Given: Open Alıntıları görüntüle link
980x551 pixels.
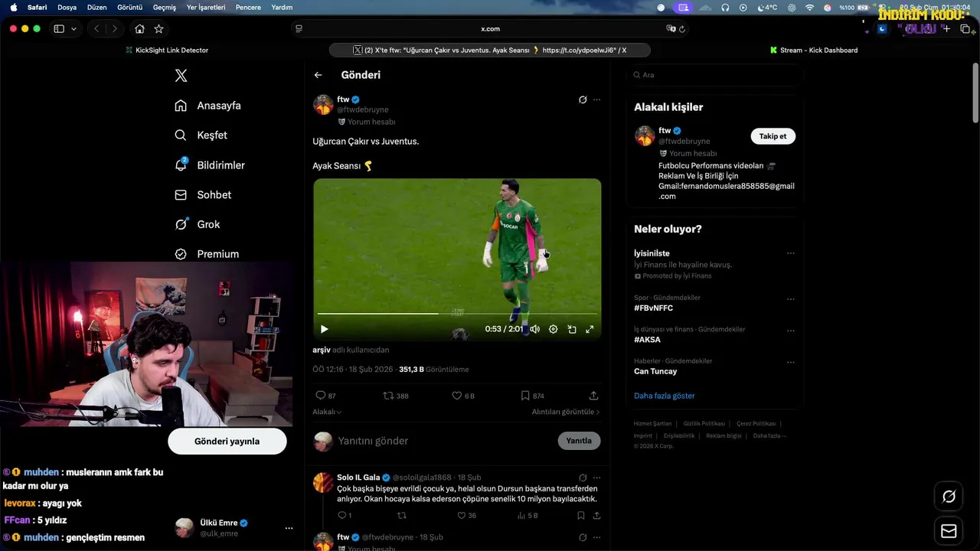Looking at the screenshot, I should pos(566,412).
